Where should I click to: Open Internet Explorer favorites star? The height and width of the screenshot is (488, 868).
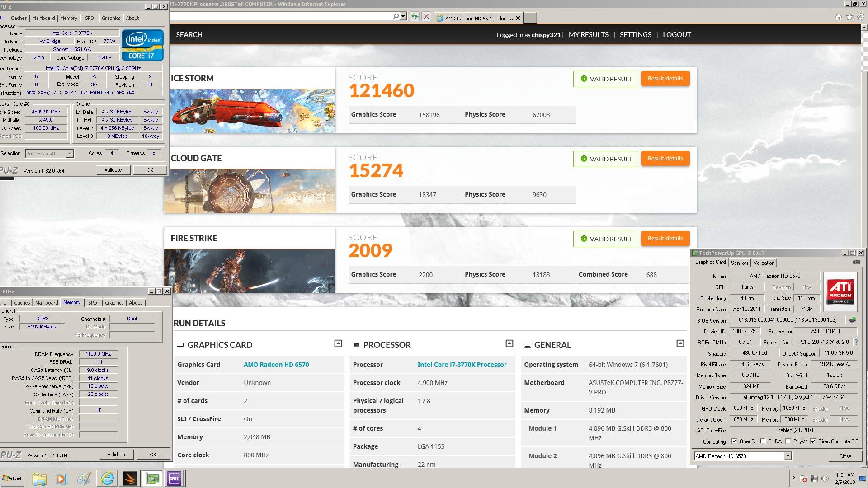click(x=849, y=17)
